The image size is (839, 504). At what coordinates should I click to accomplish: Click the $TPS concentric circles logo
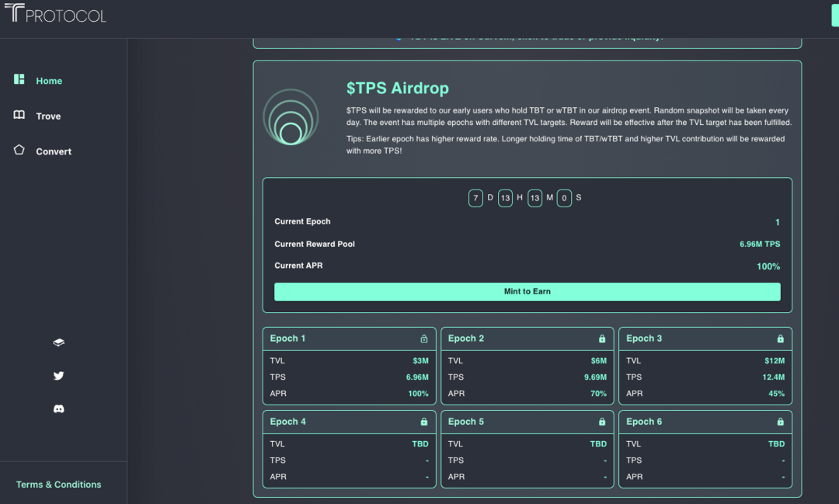point(291,117)
